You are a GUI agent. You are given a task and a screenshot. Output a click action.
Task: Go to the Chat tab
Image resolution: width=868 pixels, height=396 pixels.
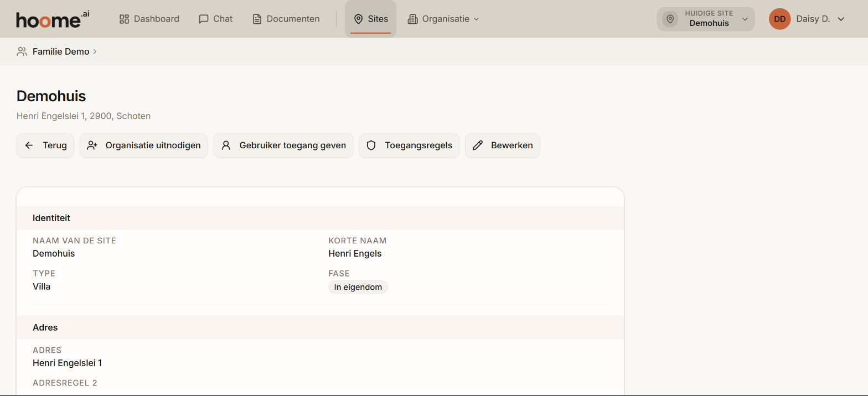tap(216, 19)
